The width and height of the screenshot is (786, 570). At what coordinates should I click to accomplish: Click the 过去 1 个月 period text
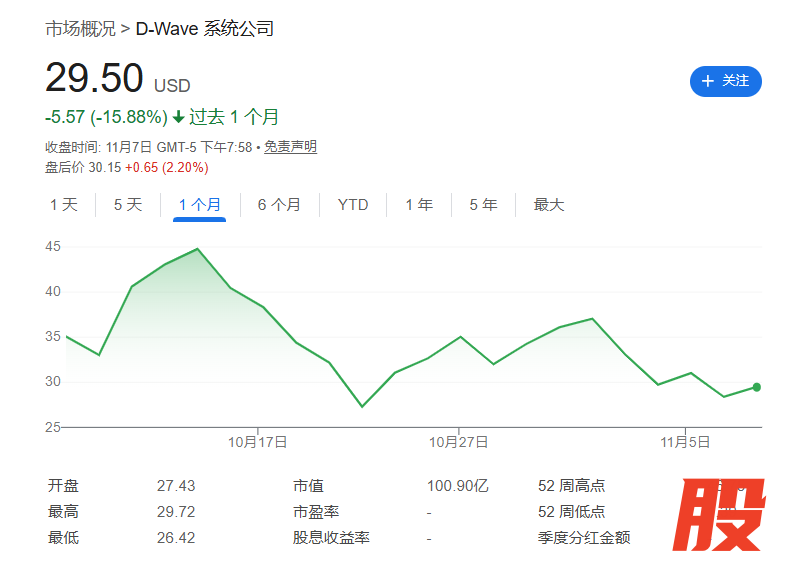234,117
